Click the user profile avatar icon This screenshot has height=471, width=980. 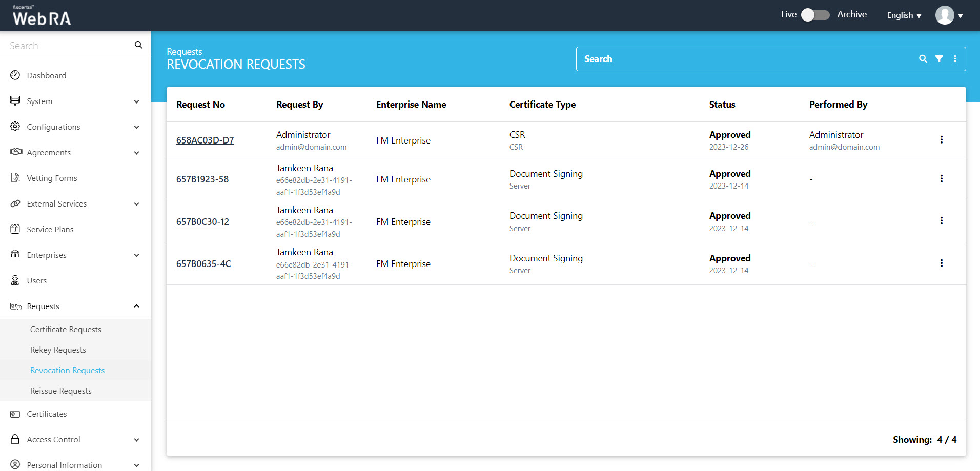point(945,15)
